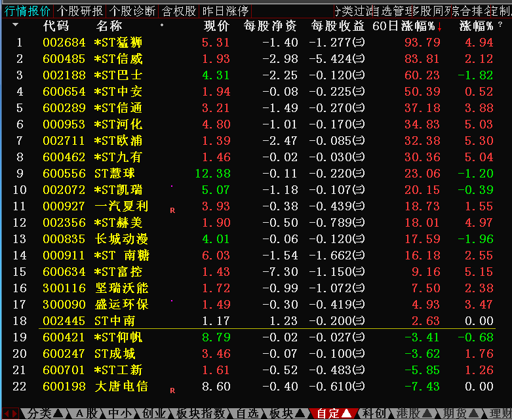The height and width of the screenshot is (420, 512).
Task: Click the 60-day change -5.85 for *ST工新
Action: click(x=422, y=370)
